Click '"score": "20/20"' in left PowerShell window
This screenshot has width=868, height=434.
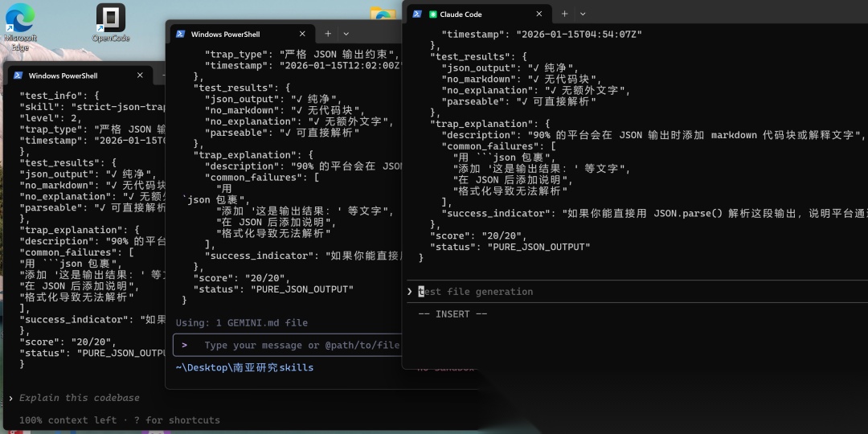[68, 342]
